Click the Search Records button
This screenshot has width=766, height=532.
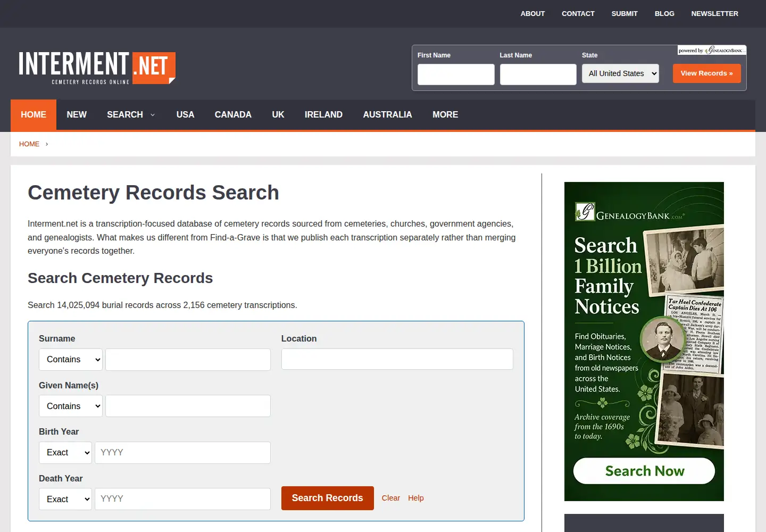tap(327, 498)
